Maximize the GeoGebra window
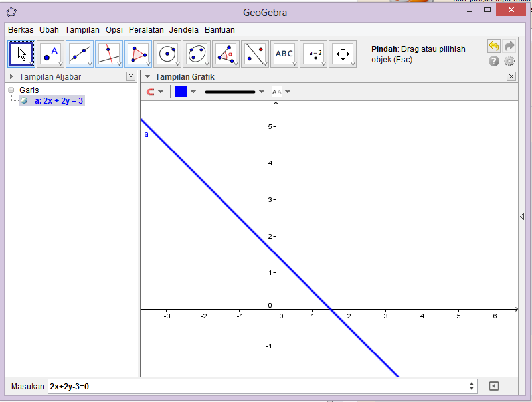 coord(488,10)
